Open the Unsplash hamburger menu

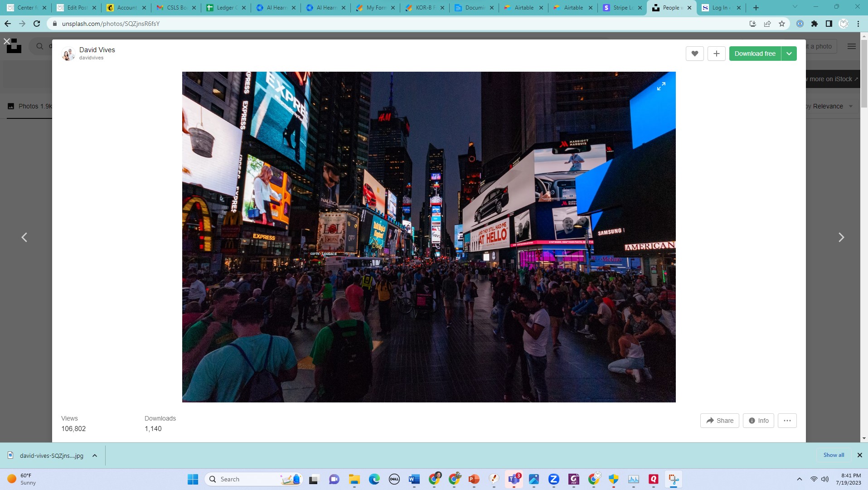coord(851,46)
